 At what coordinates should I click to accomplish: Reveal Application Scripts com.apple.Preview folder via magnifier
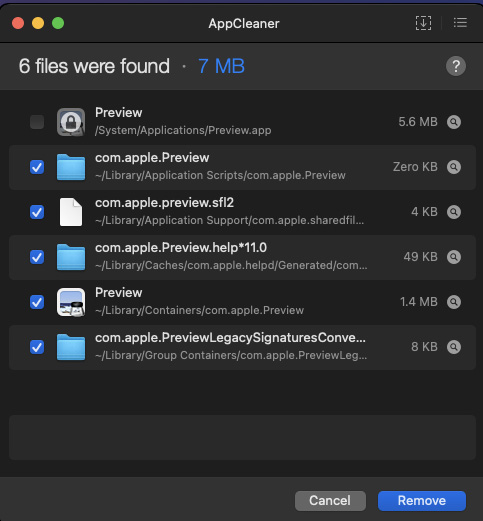(x=454, y=167)
